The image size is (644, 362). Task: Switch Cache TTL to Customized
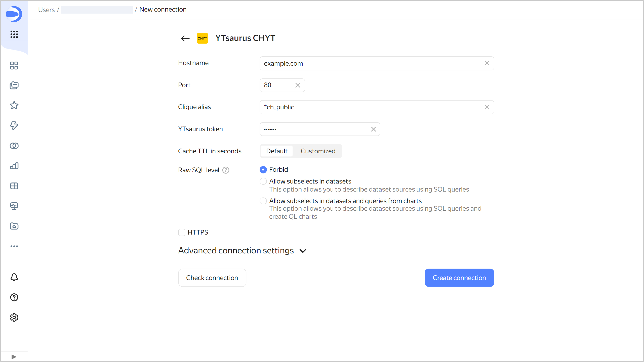[318, 151]
